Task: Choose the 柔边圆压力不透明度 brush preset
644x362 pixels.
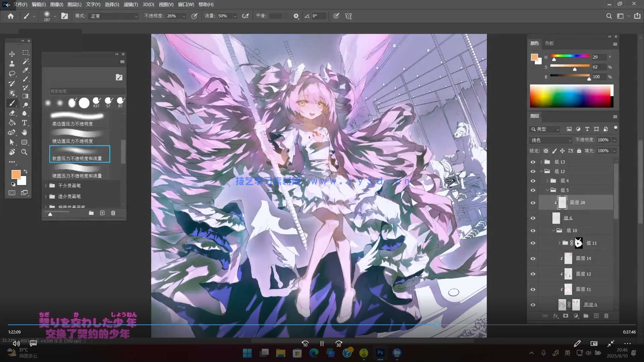Action: click(x=77, y=119)
